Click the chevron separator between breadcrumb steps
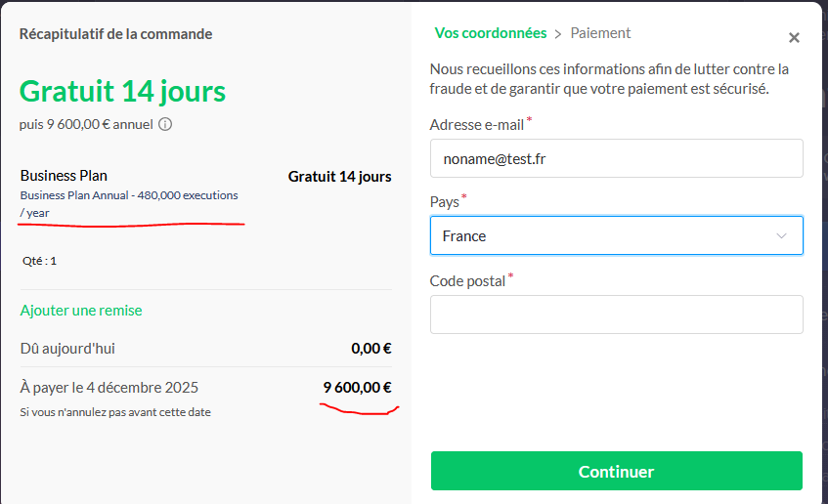 pos(558,33)
